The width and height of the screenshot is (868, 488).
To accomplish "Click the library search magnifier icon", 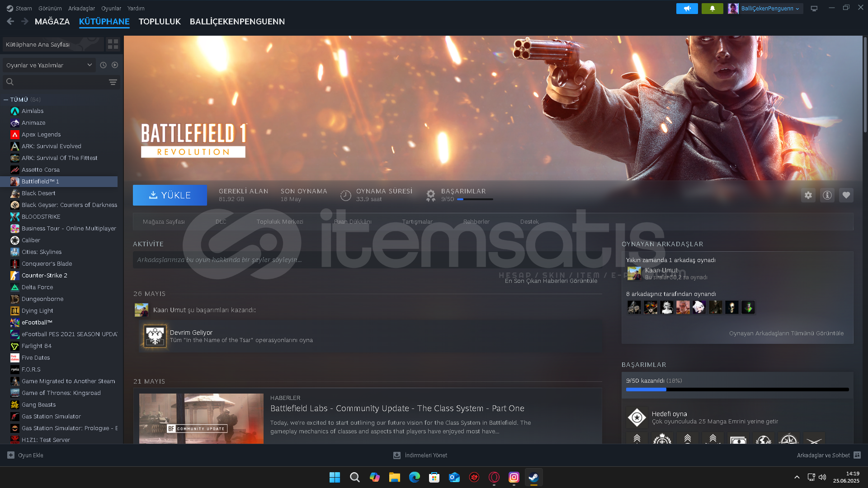I will click(10, 82).
